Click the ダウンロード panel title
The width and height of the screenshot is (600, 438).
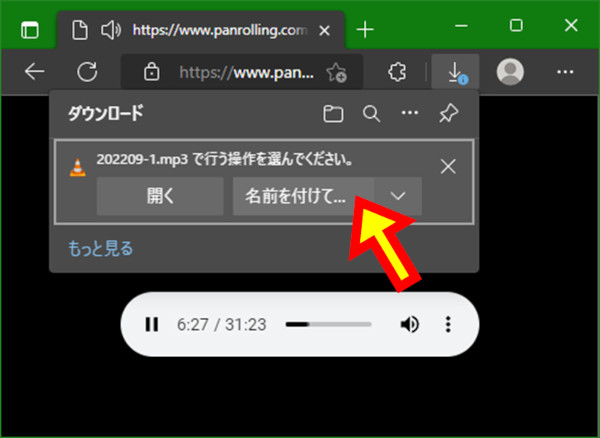pos(105,114)
